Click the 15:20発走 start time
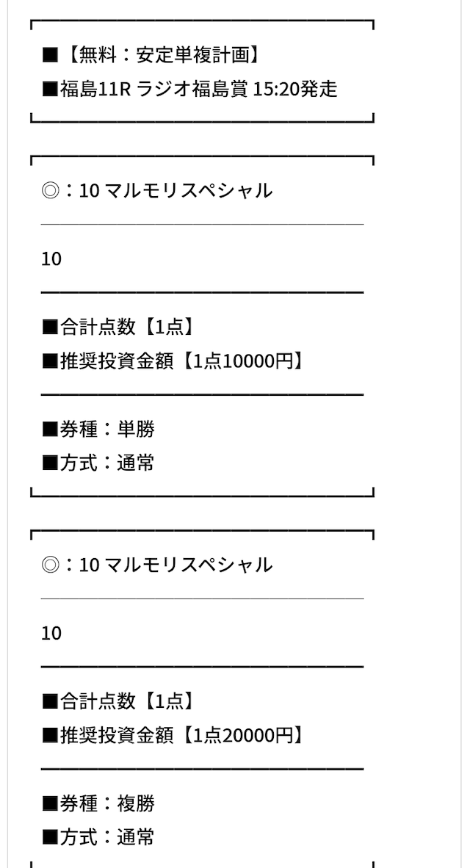The image size is (470, 868). pos(295,89)
